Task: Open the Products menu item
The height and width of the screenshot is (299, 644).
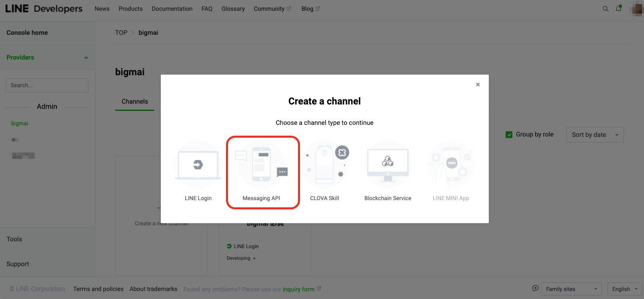Action: (x=130, y=9)
